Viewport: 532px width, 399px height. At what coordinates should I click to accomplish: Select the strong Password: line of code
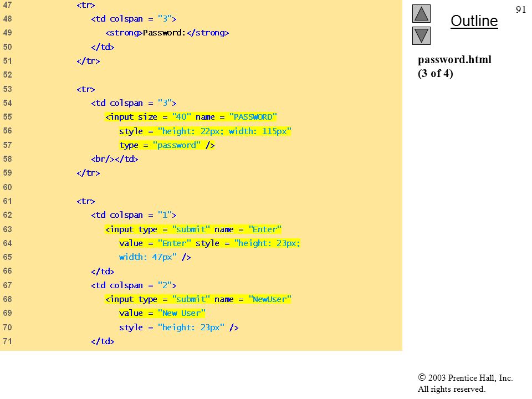pyautogui.click(x=167, y=33)
